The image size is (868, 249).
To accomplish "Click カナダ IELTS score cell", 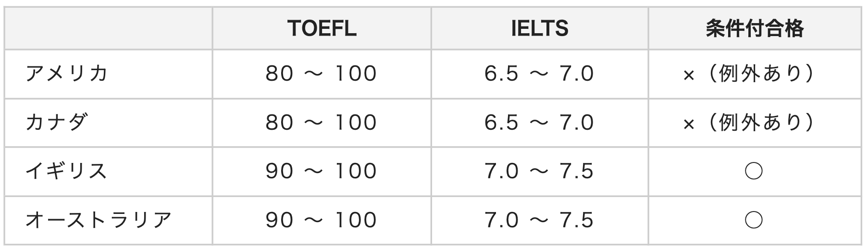I will [x=539, y=123].
